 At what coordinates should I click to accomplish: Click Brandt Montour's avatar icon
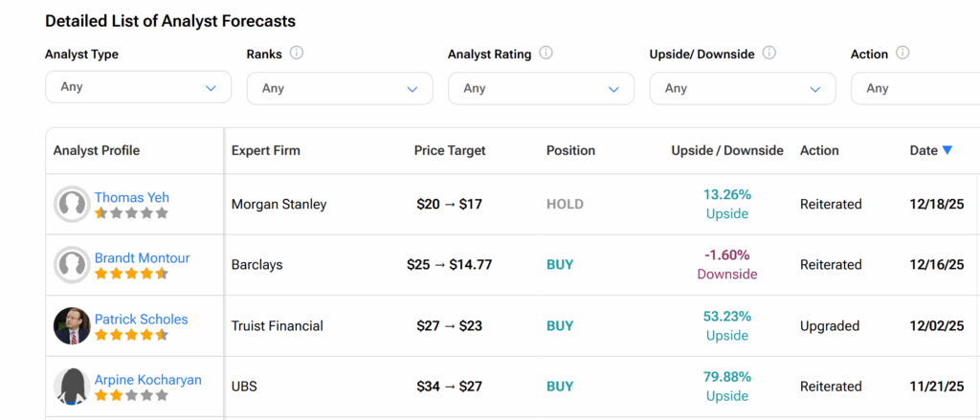click(72, 265)
